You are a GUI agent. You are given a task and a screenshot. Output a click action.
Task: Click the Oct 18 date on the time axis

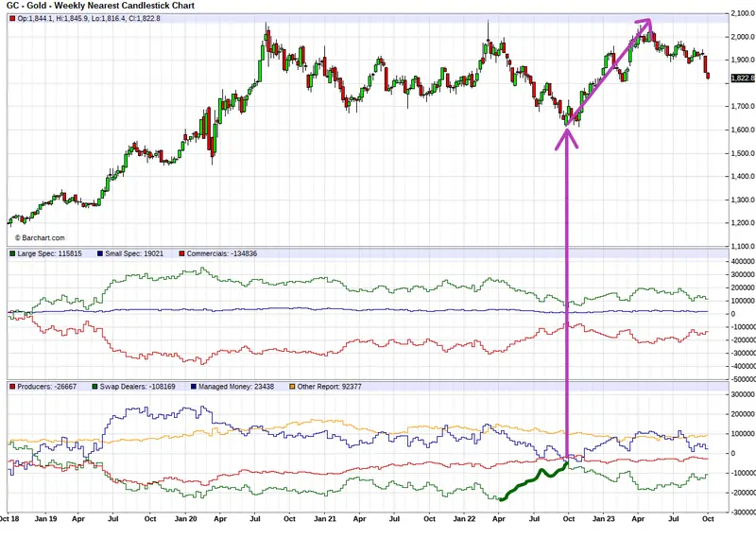click(x=11, y=519)
